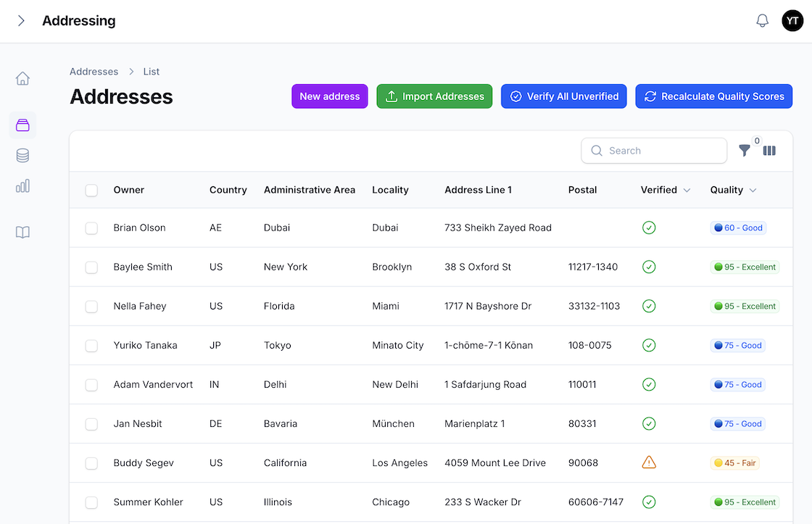
Task: Open the book documentation icon in sidebar
Action: coord(22,232)
